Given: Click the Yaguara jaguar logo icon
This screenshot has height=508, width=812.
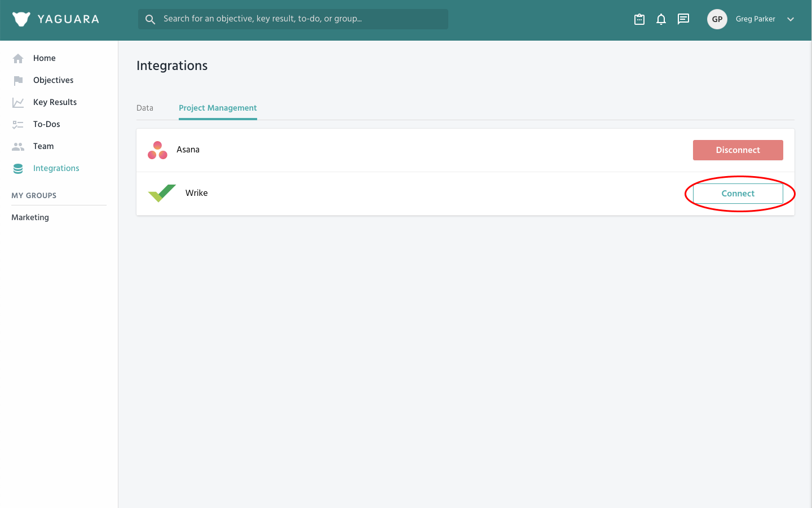Looking at the screenshot, I should [21, 19].
